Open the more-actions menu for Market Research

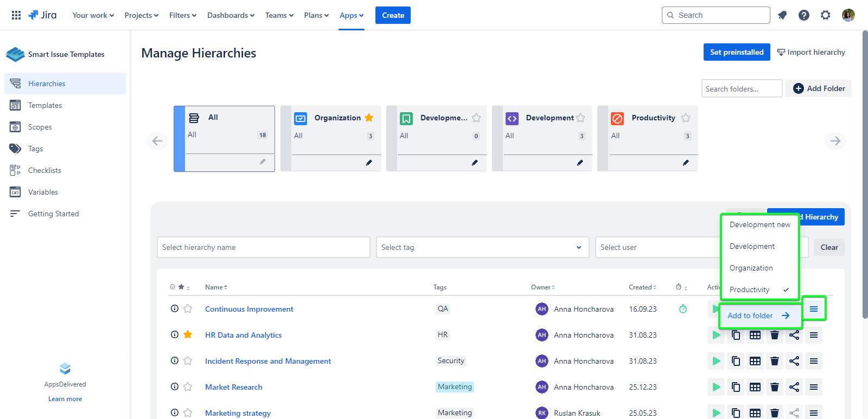coord(814,387)
